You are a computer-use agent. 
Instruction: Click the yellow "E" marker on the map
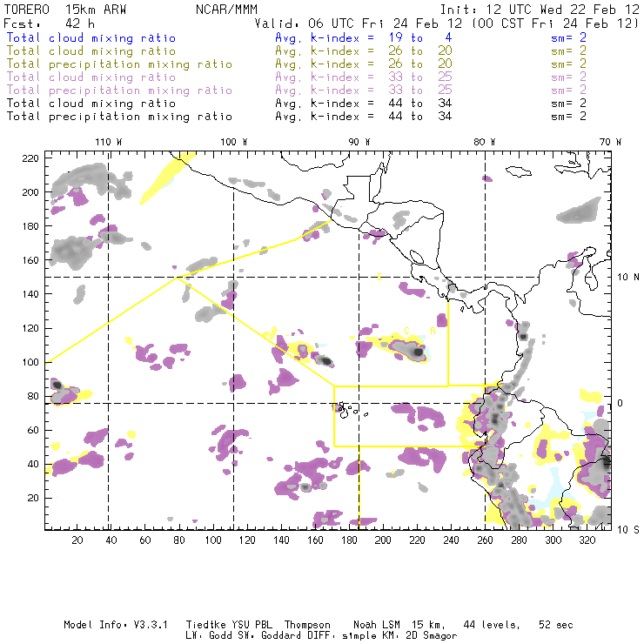pyautogui.click(x=380, y=278)
